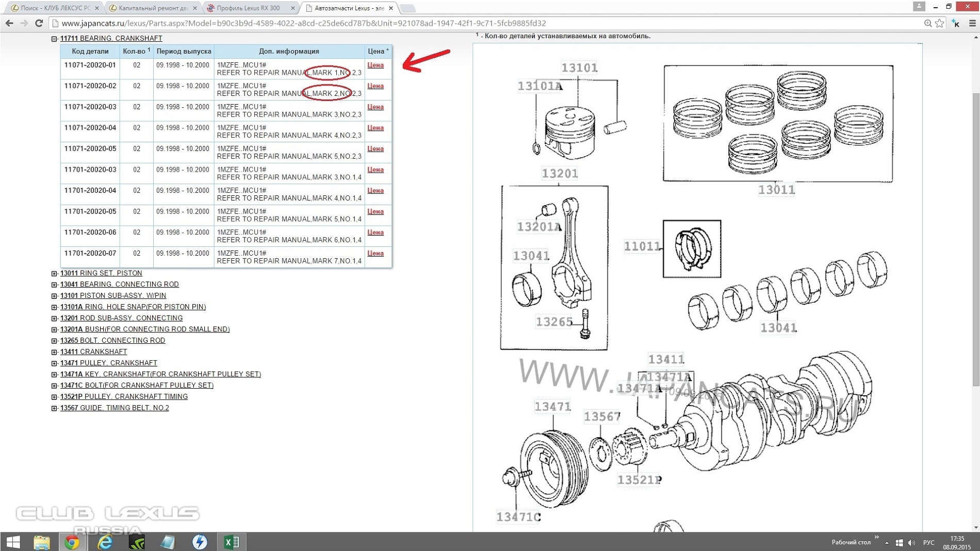Open Цена link for part 11701-20020-03

pos(375,170)
